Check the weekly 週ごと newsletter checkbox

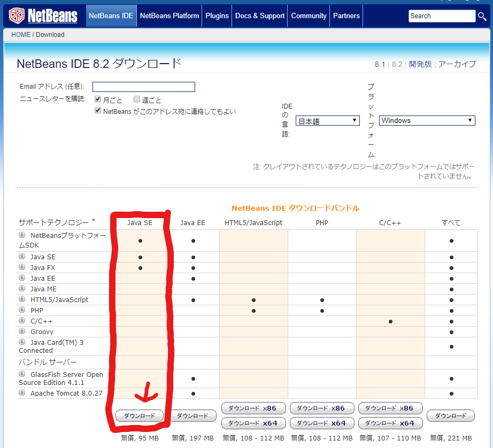(x=137, y=99)
